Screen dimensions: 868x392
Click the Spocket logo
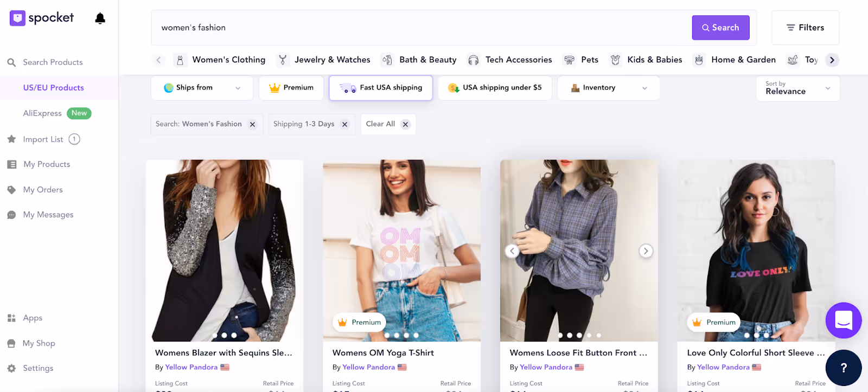point(42,18)
